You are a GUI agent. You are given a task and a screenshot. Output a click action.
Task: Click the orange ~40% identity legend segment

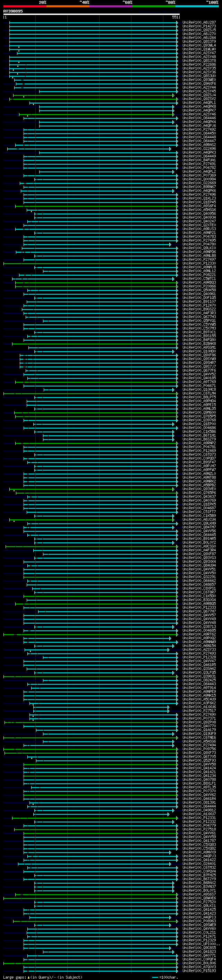[x=68, y=6]
